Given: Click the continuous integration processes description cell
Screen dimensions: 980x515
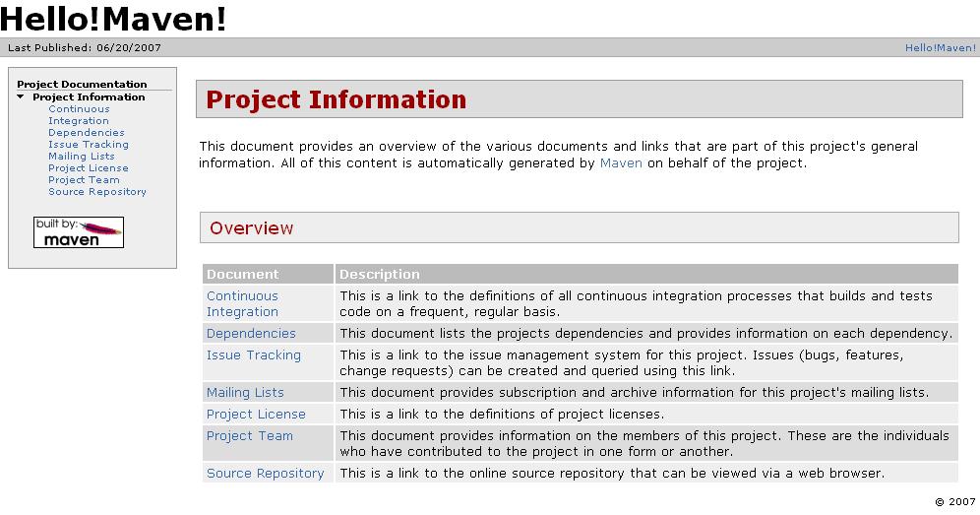Looking at the screenshot, I should point(646,303).
